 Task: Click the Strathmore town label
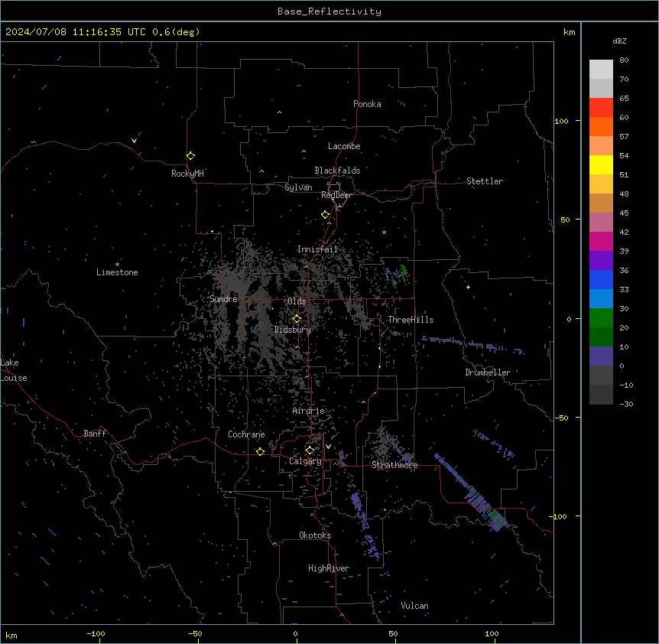tap(394, 465)
